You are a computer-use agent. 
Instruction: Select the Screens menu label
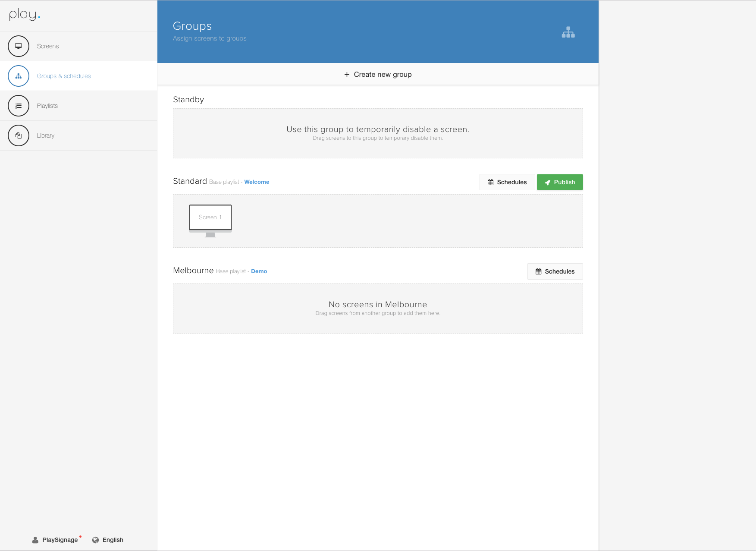point(48,46)
